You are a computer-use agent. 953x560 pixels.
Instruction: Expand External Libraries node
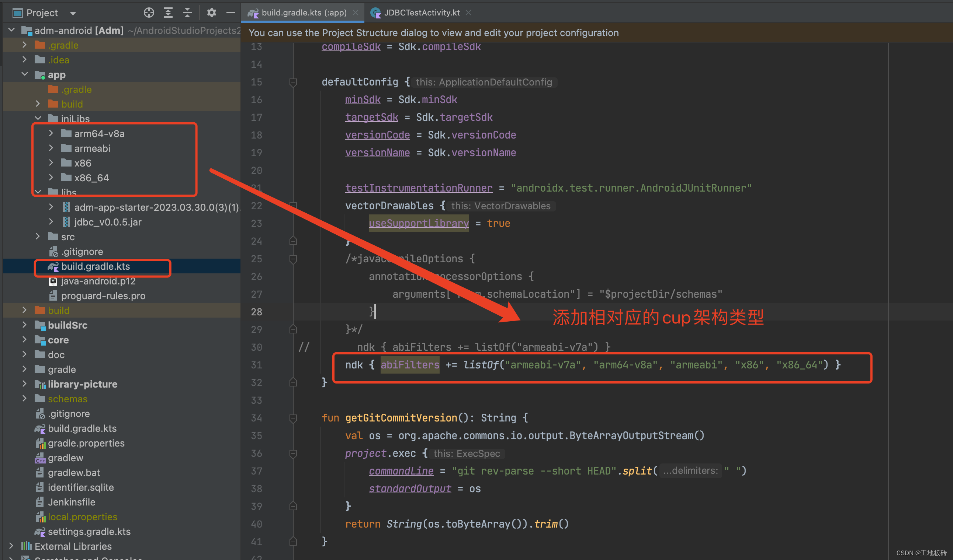11,546
